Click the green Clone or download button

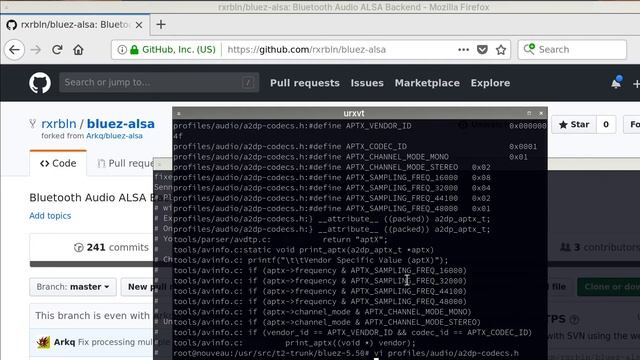[609, 287]
